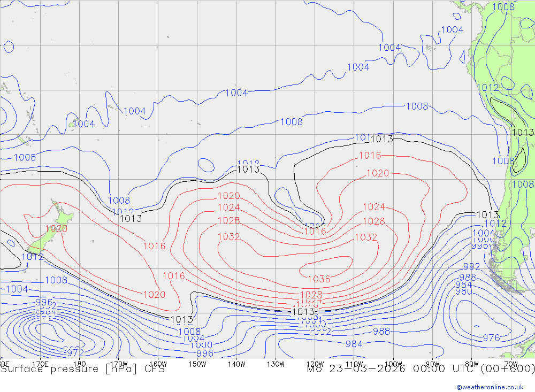This screenshot has height=392, width=535.
Task: Click the 170E longitude label
Action: [x=40, y=364]
